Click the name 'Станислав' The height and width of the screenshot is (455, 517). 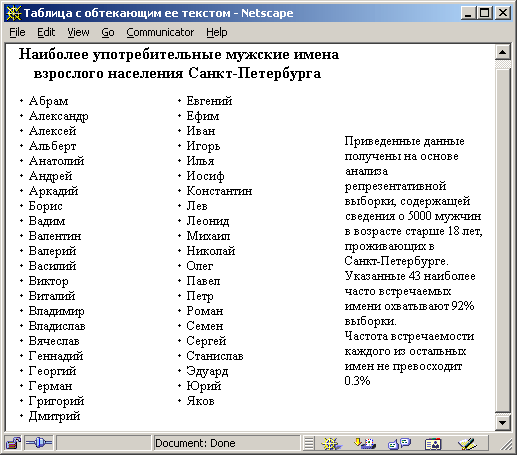(215, 356)
